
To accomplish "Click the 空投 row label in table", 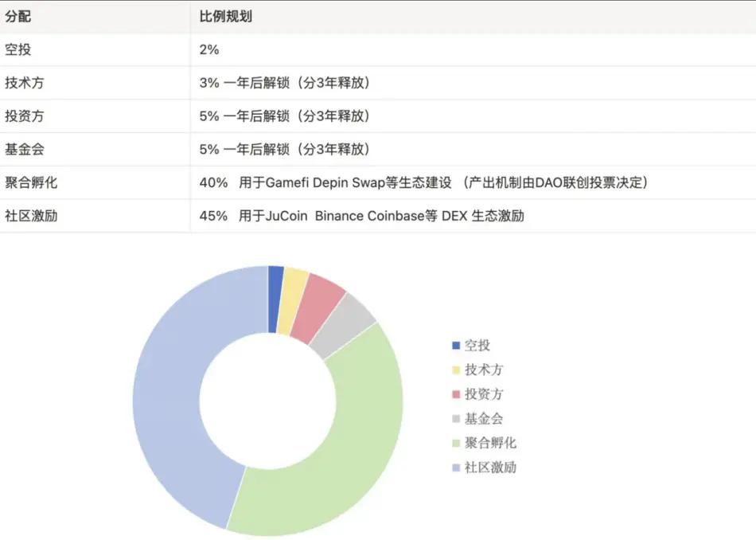I will [18, 49].
